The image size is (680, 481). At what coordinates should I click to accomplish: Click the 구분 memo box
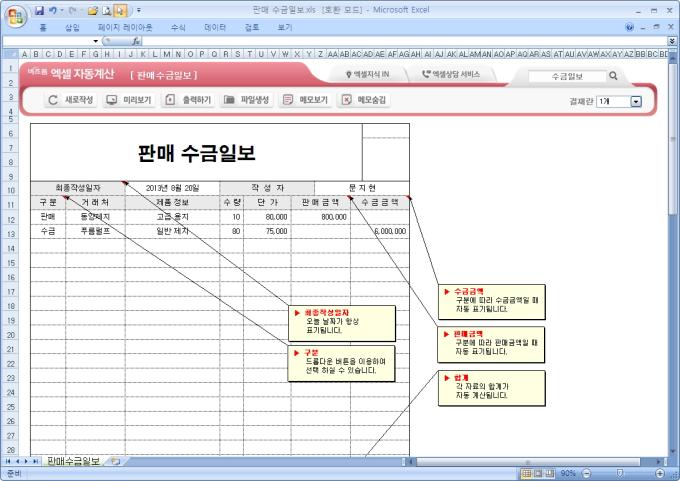pyautogui.click(x=341, y=363)
